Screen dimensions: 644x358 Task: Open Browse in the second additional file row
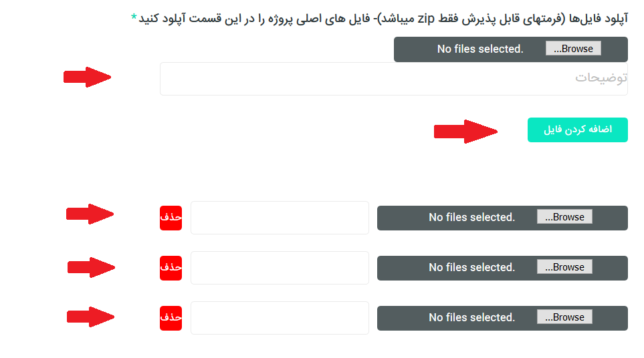564,267
